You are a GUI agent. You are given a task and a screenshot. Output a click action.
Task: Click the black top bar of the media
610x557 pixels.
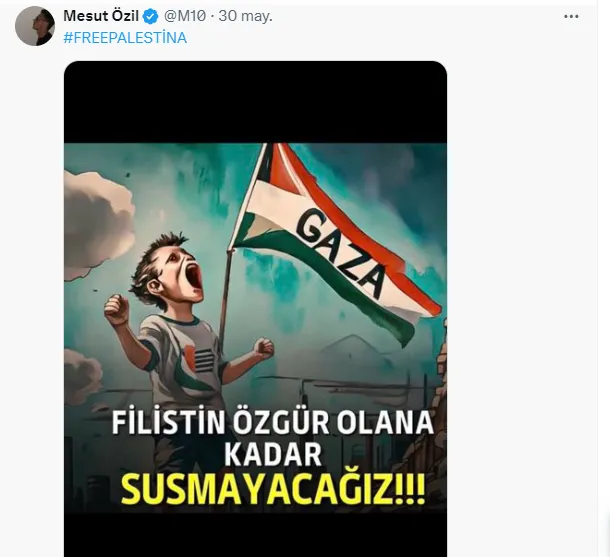click(x=255, y=102)
